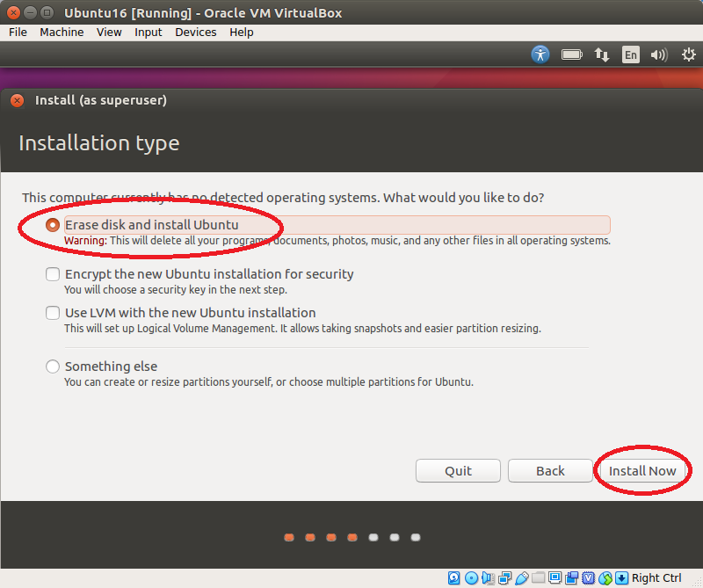The image size is (703, 588).
Task: Open the network connections indicator
Action: coord(602,54)
